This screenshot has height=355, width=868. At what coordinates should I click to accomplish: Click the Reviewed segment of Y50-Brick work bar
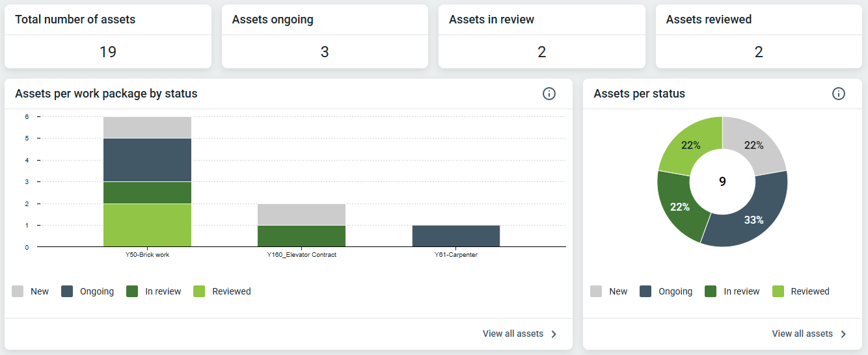(x=147, y=225)
